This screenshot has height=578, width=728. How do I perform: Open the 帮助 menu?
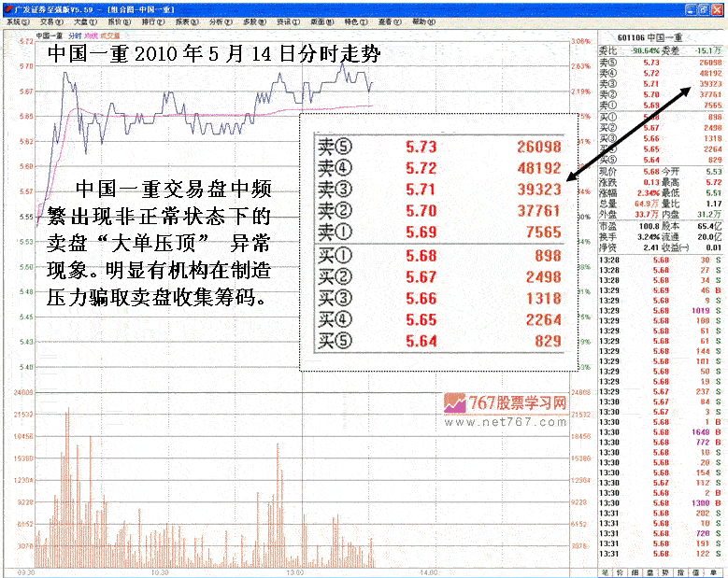pyautogui.click(x=424, y=21)
